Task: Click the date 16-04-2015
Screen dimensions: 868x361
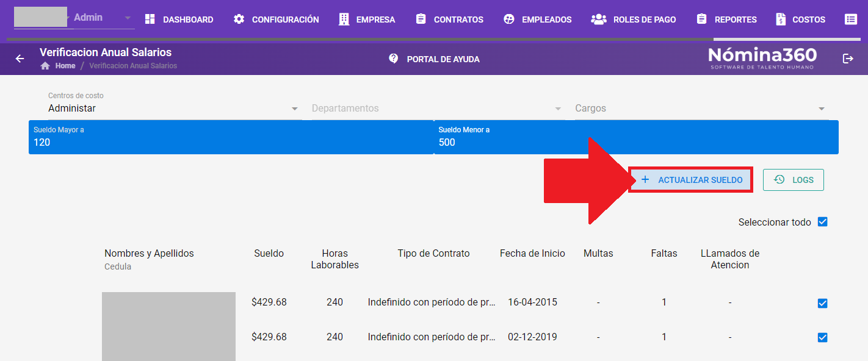Action: (x=532, y=302)
